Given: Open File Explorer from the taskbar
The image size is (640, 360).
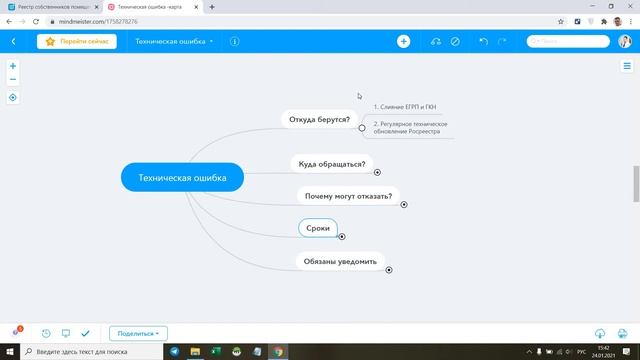Looking at the screenshot, I should click(x=196, y=351).
